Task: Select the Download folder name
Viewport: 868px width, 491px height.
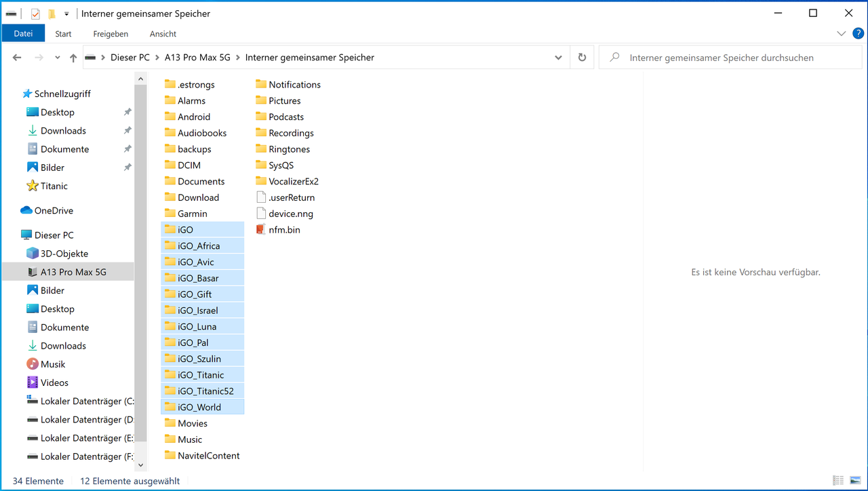Action: 199,197
